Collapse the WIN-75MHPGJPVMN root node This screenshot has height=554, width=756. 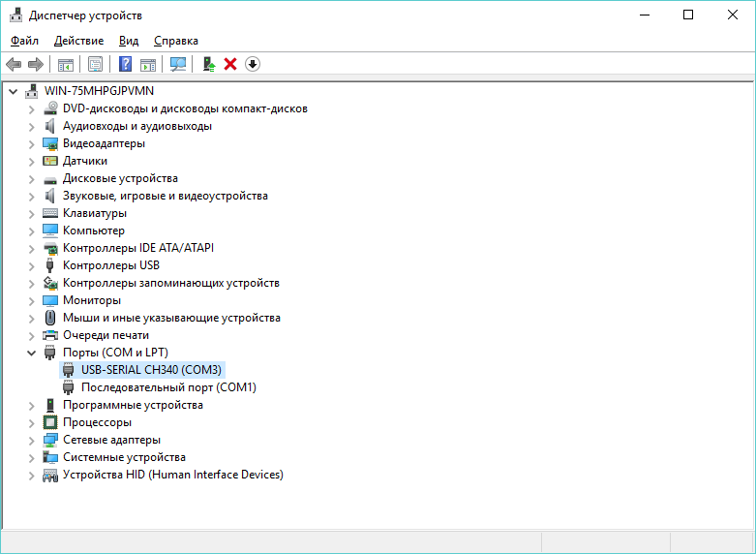click(x=13, y=91)
